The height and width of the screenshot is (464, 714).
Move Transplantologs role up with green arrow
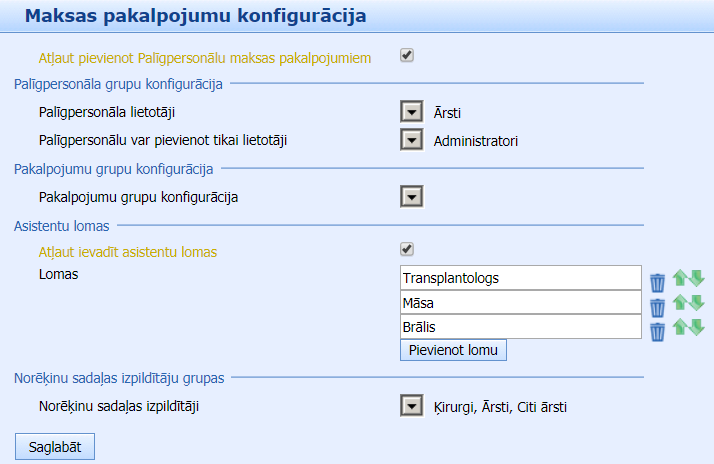point(680,278)
